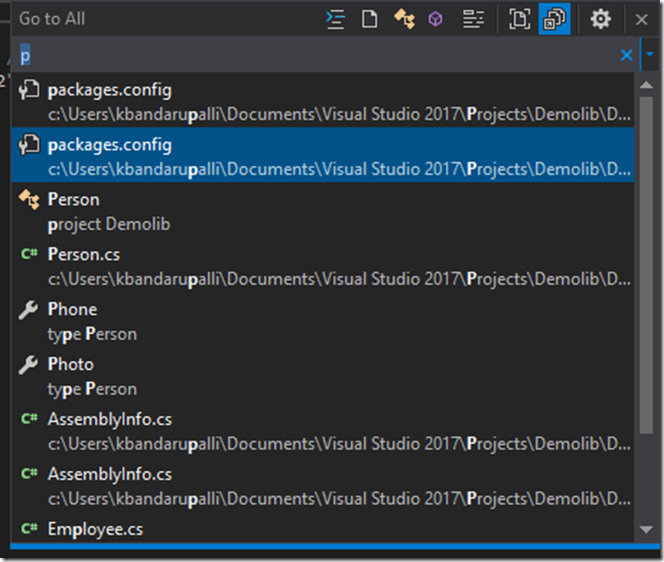Screen dimensions: 664x562
Task: Click the path under first packages.config
Action: click(x=339, y=114)
